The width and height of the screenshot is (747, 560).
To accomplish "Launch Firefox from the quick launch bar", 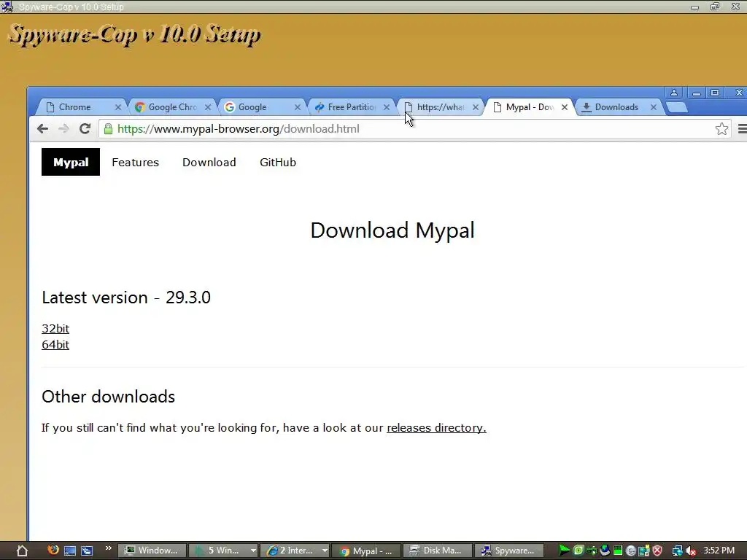I will tap(53, 550).
